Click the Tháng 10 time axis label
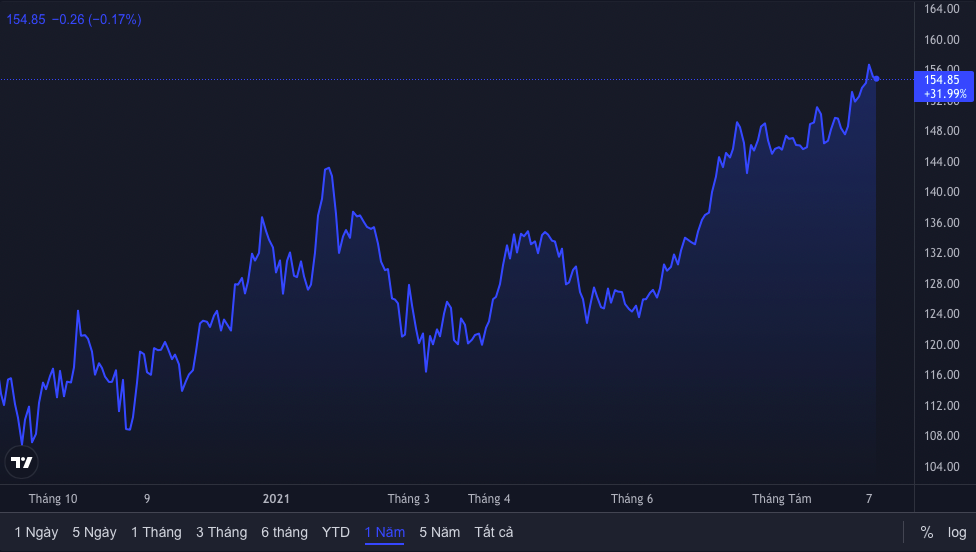This screenshot has height=552, width=976. pyautogui.click(x=53, y=498)
